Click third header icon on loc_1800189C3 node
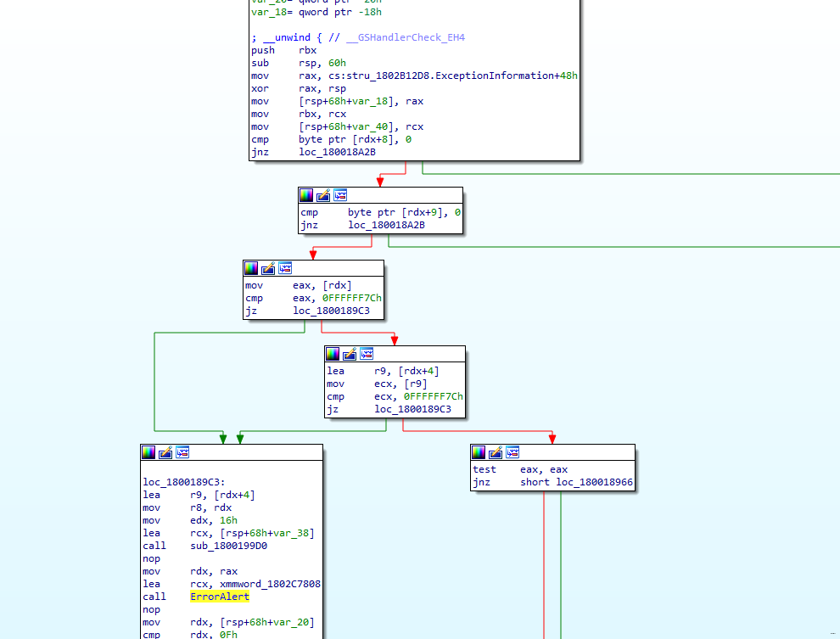This screenshot has width=840, height=639. pos(182,452)
